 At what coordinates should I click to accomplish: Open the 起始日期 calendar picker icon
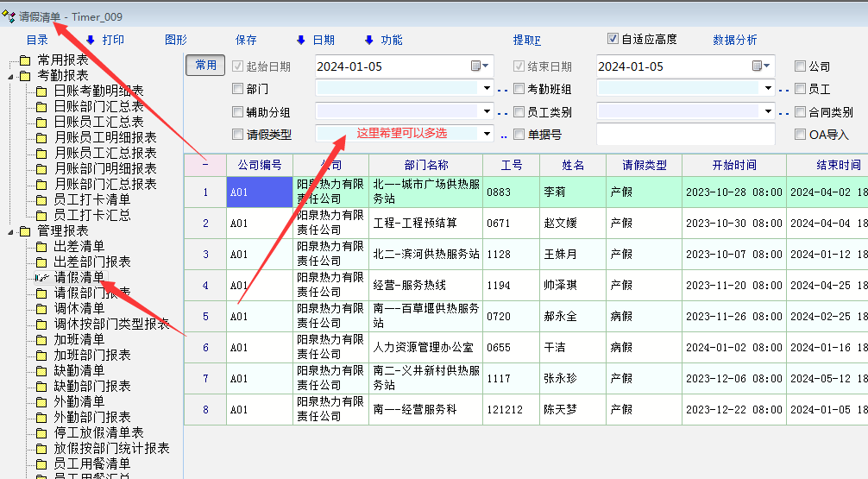pyautogui.click(x=477, y=66)
